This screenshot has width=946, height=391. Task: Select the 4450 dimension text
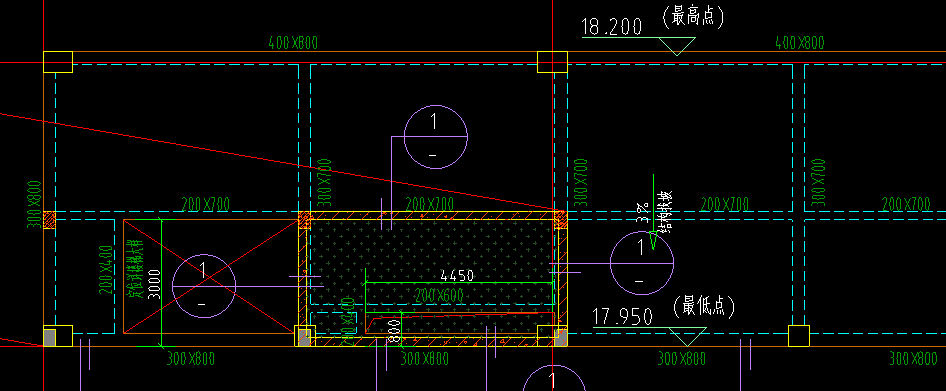457,276
